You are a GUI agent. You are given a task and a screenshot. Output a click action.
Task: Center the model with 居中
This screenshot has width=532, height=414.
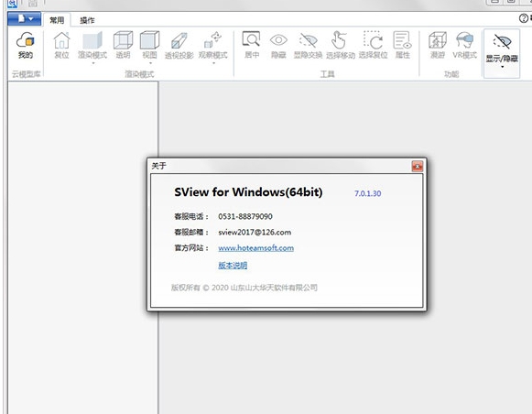252,45
